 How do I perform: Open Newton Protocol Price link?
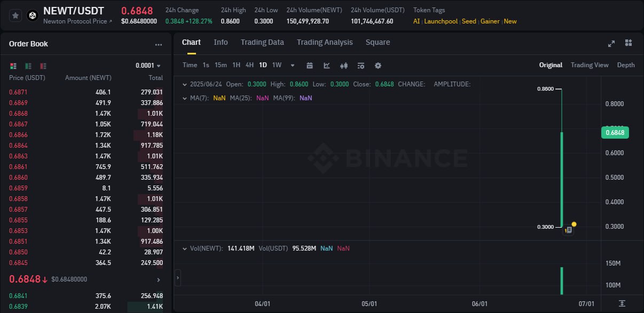pyautogui.click(x=78, y=21)
